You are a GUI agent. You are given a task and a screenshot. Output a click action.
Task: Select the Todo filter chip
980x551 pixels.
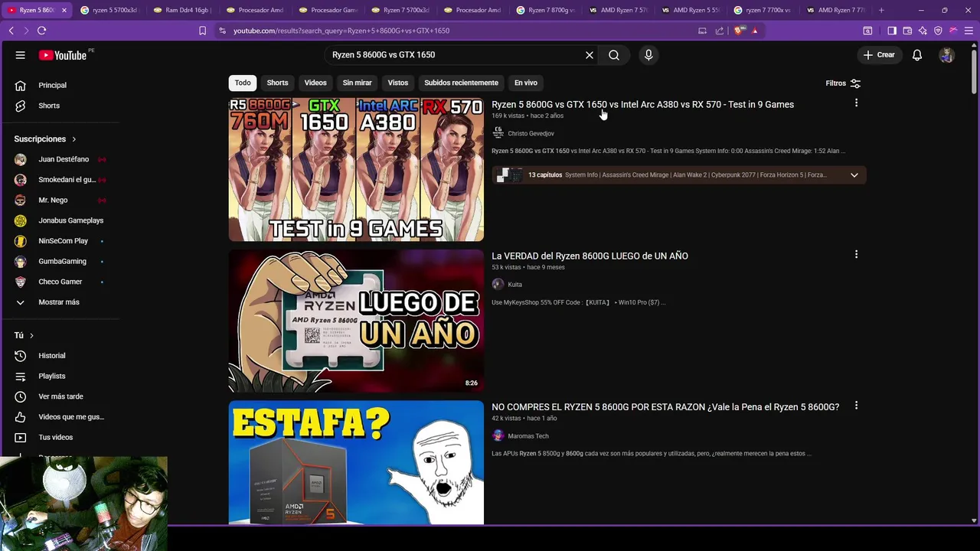pyautogui.click(x=243, y=83)
